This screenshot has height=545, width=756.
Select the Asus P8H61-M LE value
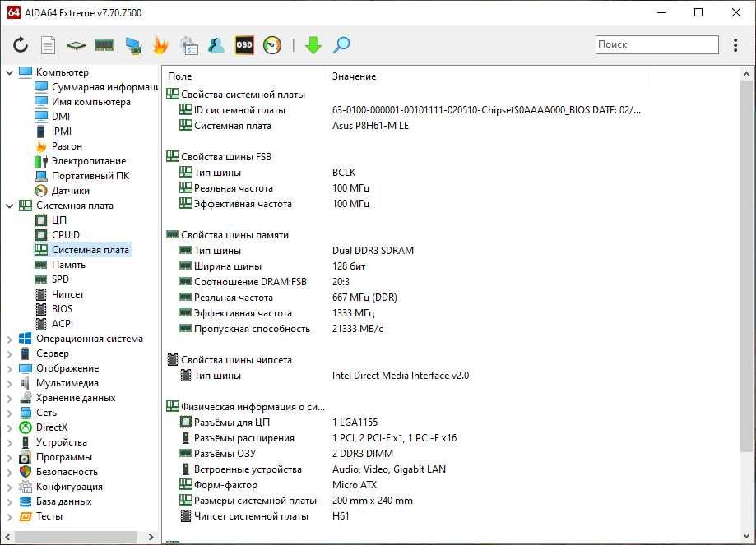[x=370, y=127]
